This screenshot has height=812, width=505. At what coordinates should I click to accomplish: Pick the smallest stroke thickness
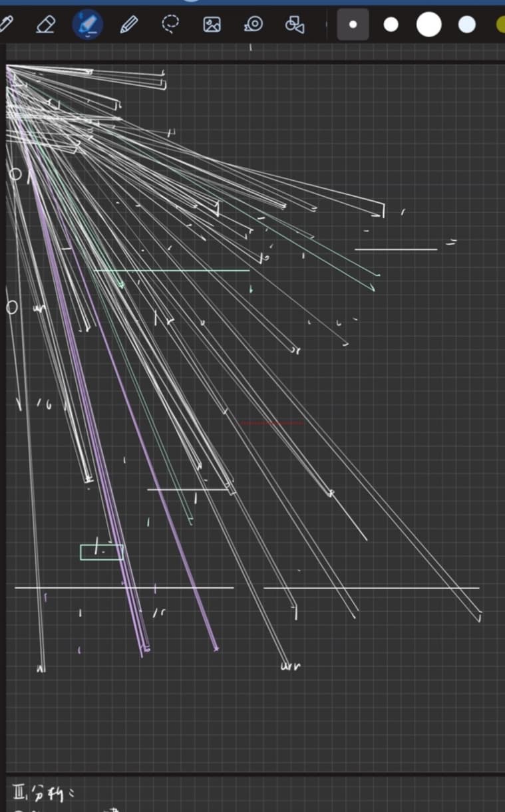coord(353,25)
